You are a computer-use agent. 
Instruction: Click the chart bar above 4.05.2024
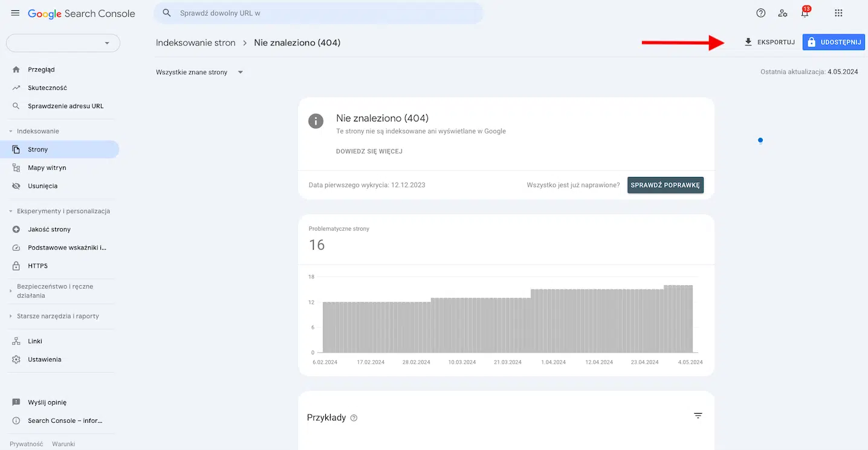point(690,318)
